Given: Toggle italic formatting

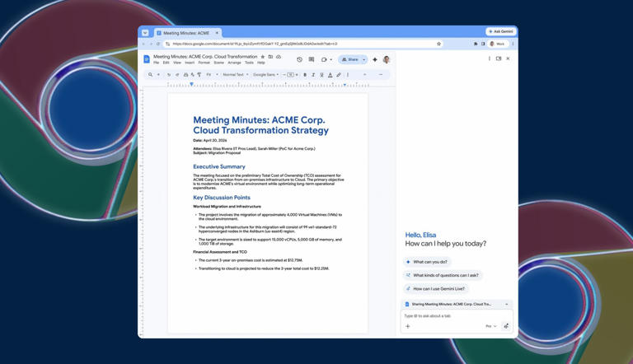Looking at the screenshot, I should point(313,75).
